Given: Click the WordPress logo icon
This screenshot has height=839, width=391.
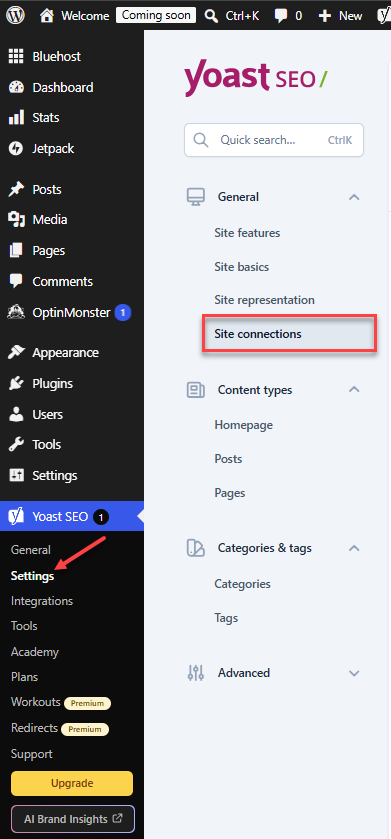Looking at the screenshot, I should coord(16,16).
